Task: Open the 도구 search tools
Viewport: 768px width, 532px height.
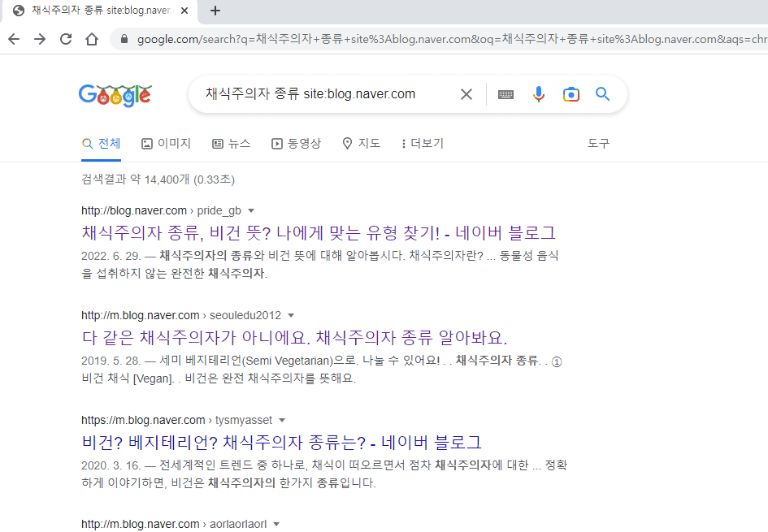Action: 598,144
